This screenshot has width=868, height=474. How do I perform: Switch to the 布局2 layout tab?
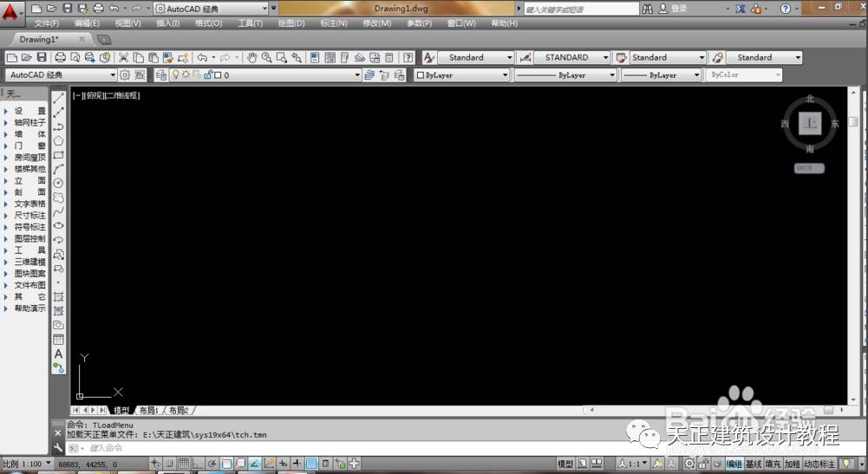tap(179, 411)
